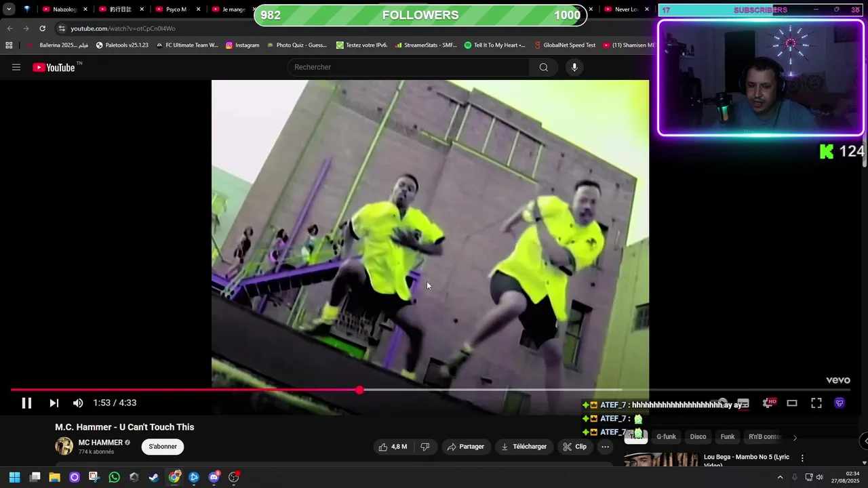This screenshot has height=488, width=868.
Task: Open the browser apps grid icon
Action: pyautogui.click(x=9, y=45)
